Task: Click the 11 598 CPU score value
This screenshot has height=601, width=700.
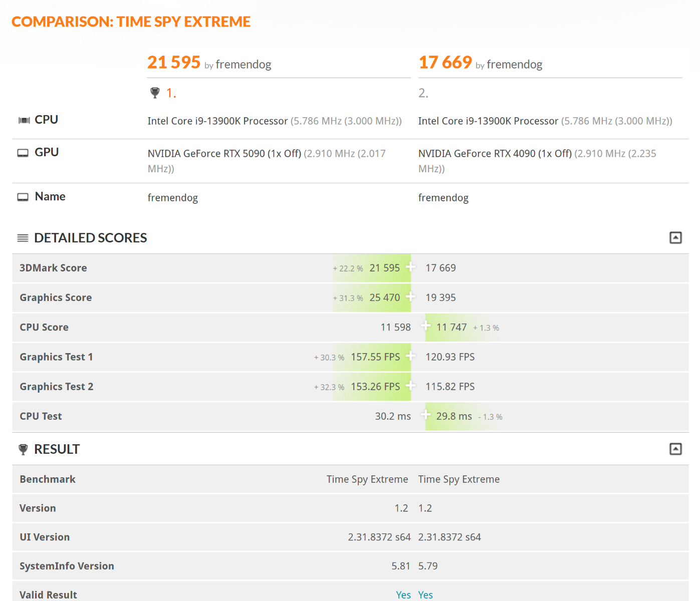Action: [396, 327]
